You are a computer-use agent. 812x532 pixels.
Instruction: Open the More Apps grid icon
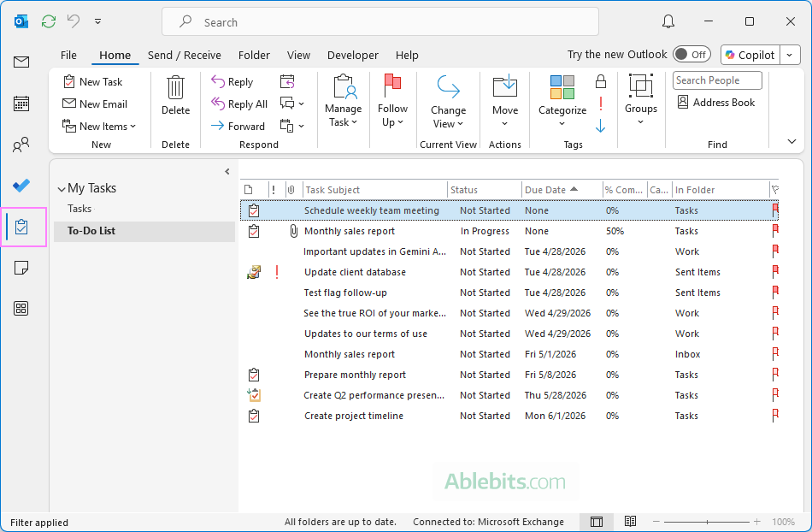click(21, 309)
